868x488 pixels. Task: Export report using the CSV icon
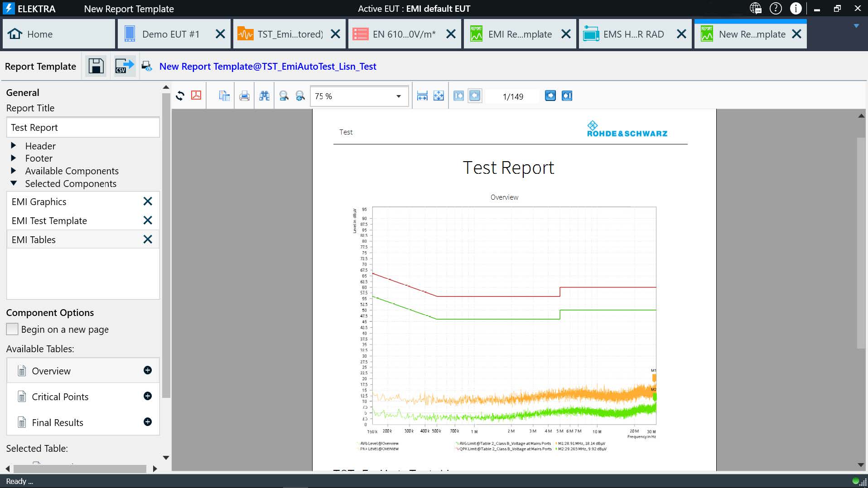pos(124,67)
